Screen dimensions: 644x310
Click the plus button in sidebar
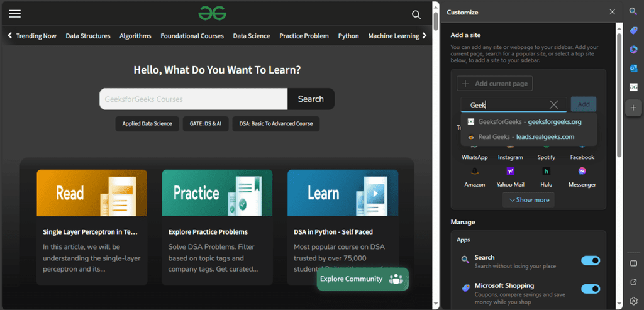pos(633,108)
